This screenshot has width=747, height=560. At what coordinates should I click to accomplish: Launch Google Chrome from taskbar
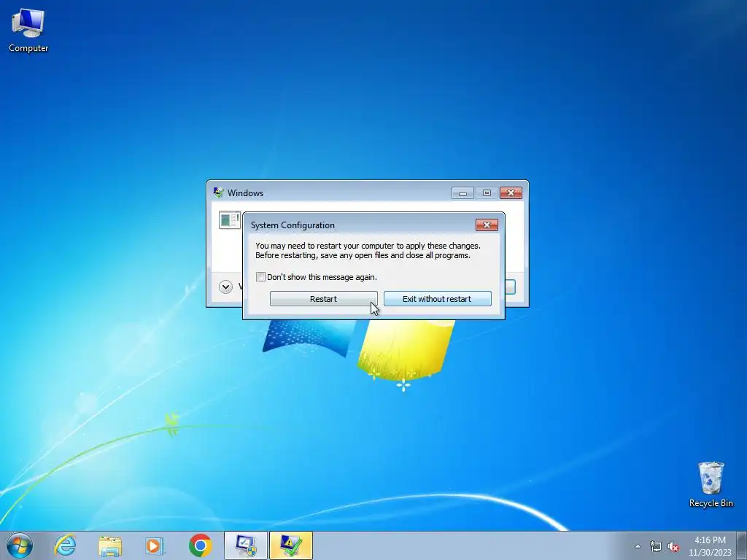(x=200, y=545)
